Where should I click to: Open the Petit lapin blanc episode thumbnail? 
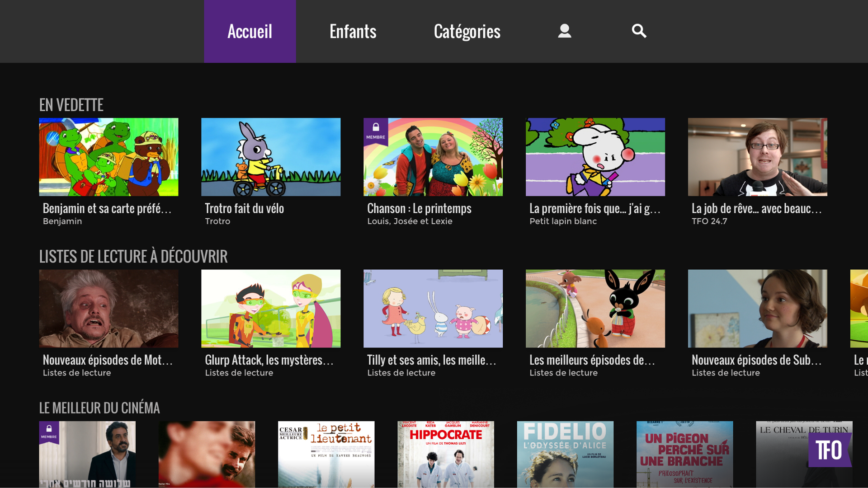(595, 157)
